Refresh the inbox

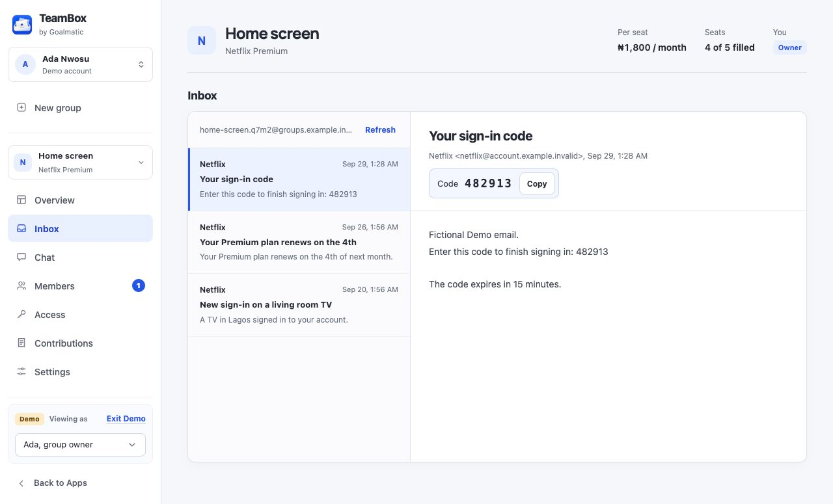click(380, 129)
